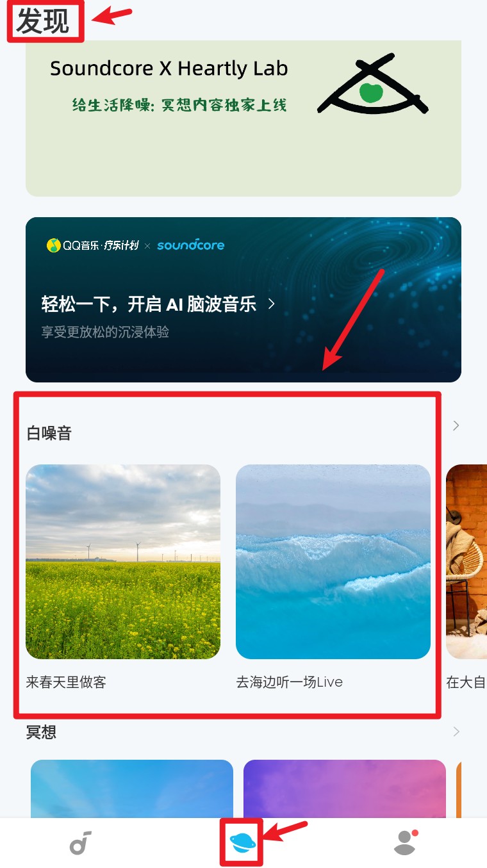
Task: Expand the 白噪音 section chevron
Action: coord(456,425)
